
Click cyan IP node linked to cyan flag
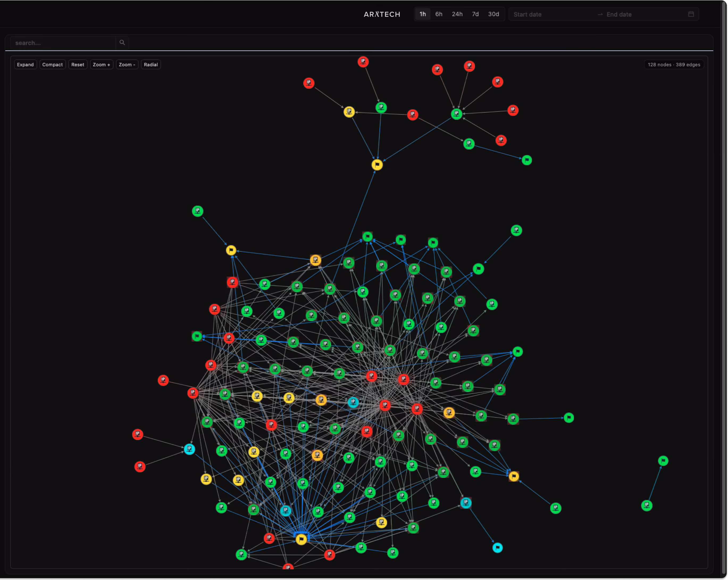pyautogui.click(x=466, y=503)
